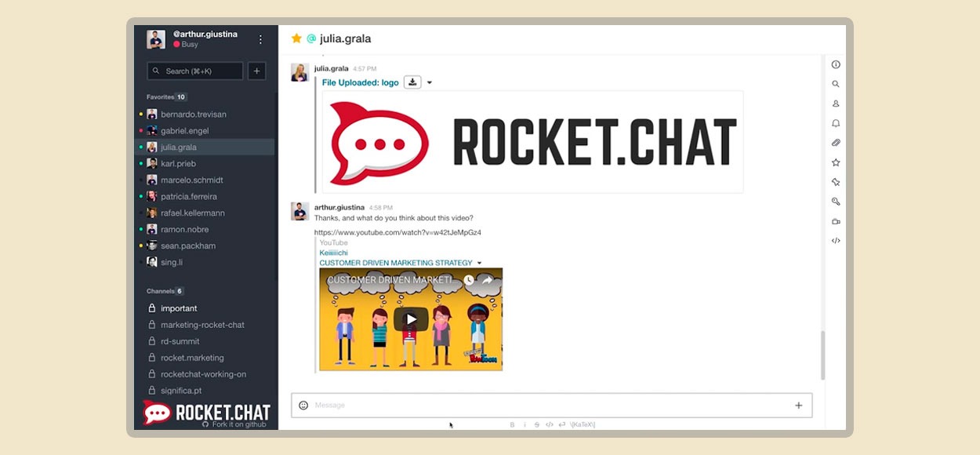Viewport: 980px width, 455px height.
Task: Open the code snippets icon
Action: click(836, 241)
